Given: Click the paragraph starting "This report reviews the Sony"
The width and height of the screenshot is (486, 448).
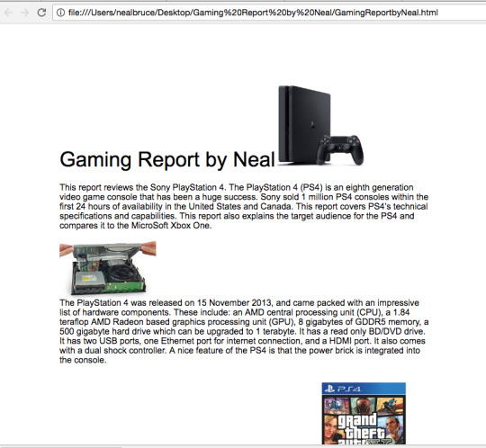Looking at the screenshot, I should click(244, 206).
